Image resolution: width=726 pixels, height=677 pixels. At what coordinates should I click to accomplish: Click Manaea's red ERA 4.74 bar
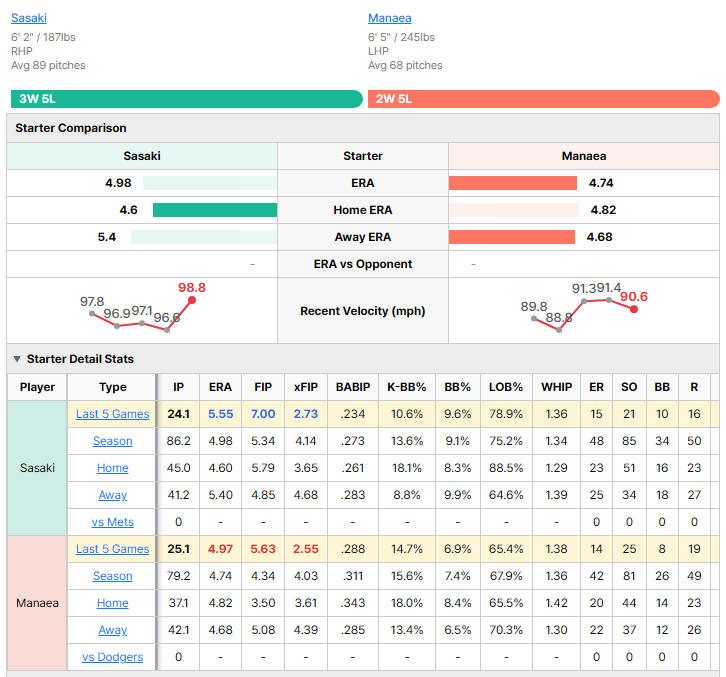click(x=513, y=183)
